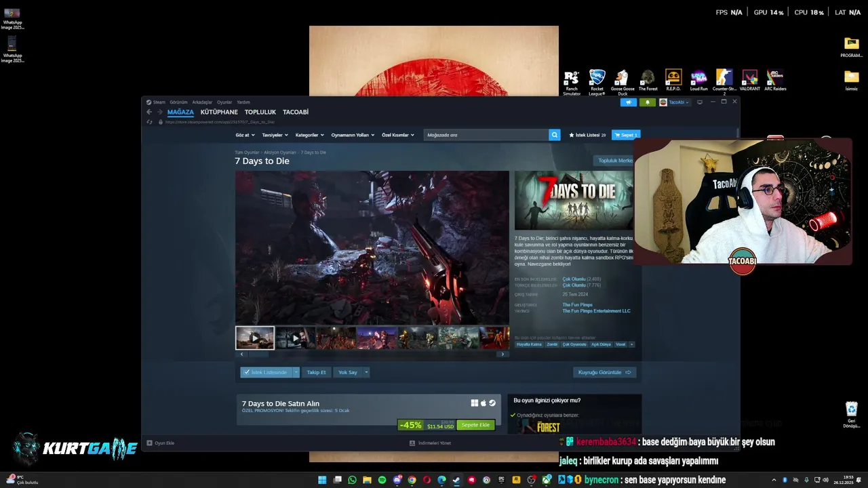Open the Oyunlar menu
The height and width of the screenshot is (488, 868).
(x=224, y=102)
